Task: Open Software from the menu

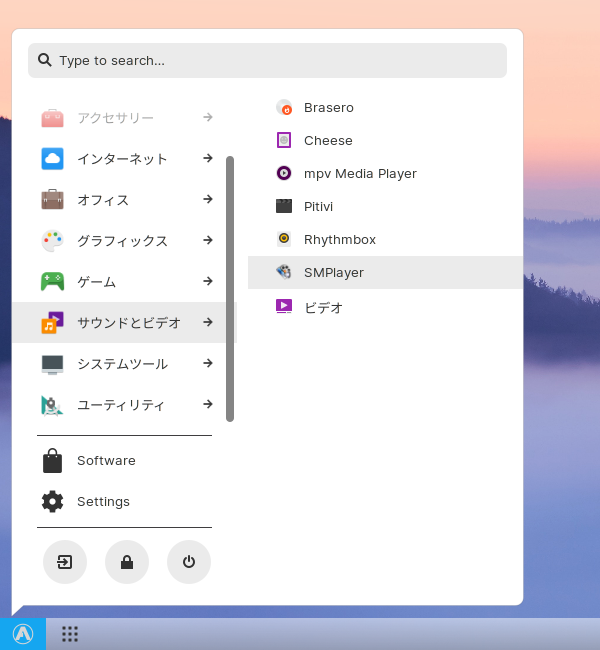Action: (x=106, y=461)
